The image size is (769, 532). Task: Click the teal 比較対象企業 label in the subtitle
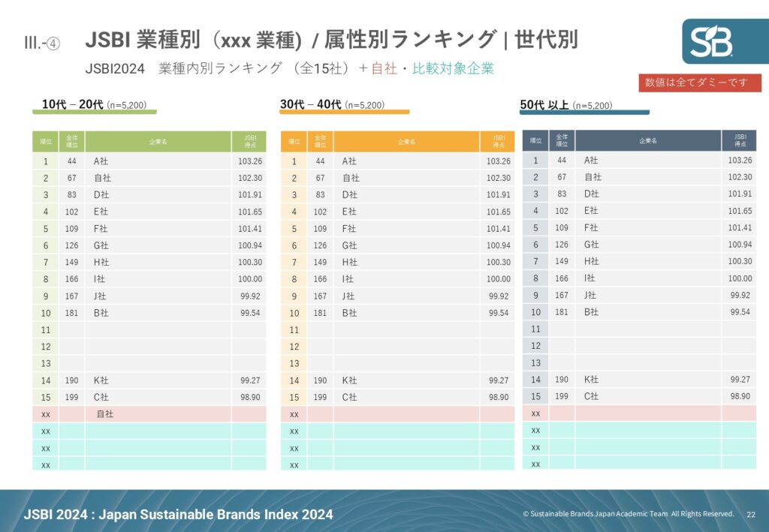tap(453, 68)
